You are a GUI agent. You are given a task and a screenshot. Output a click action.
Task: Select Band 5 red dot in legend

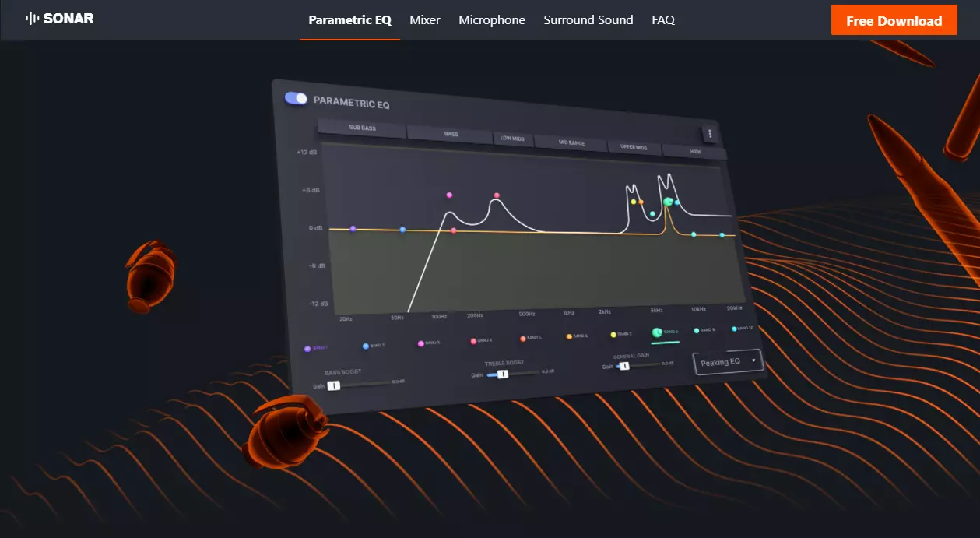pos(522,339)
